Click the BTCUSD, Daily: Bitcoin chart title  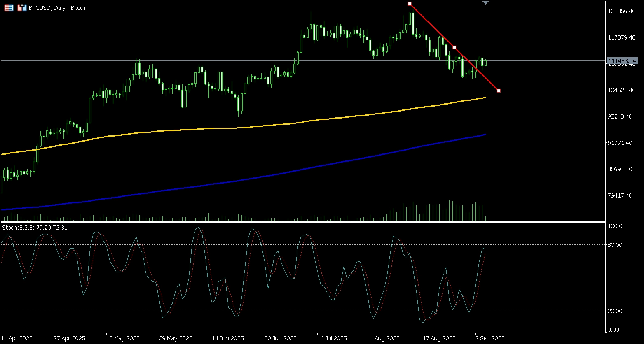58,7
